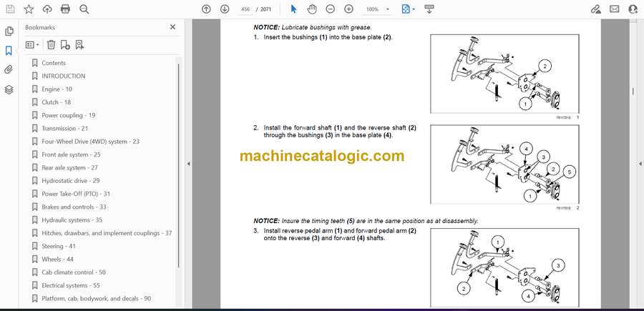This screenshot has height=311, width=644.
Task: Go to the previous page with the up arrow
Action: [206, 9]
